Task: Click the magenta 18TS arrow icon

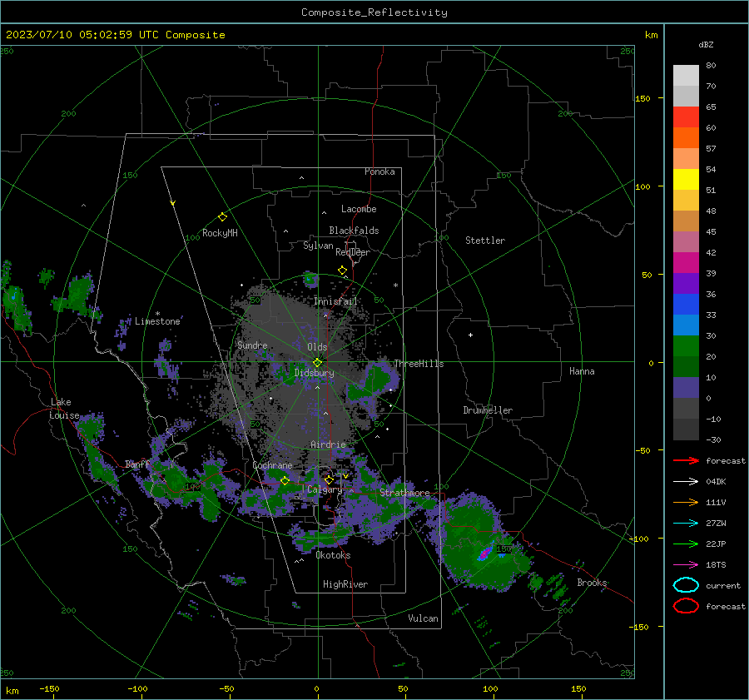Action: pos(686,565)
